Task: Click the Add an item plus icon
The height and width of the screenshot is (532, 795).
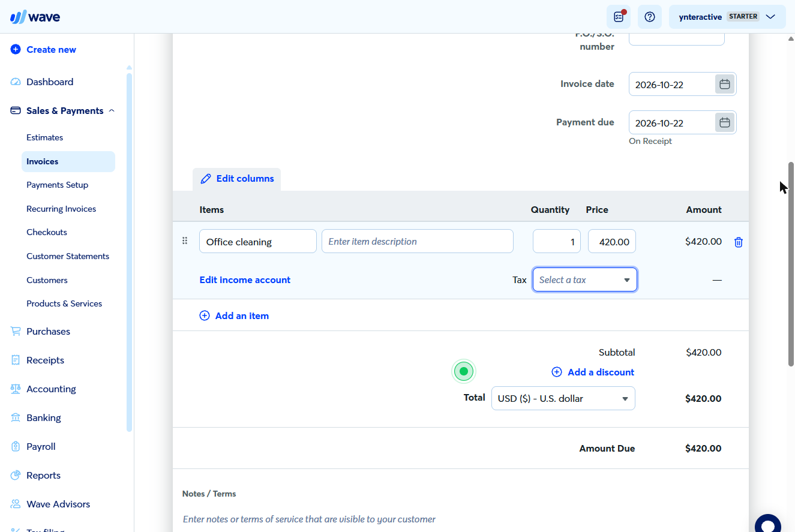Action: (x=205, y=315)
